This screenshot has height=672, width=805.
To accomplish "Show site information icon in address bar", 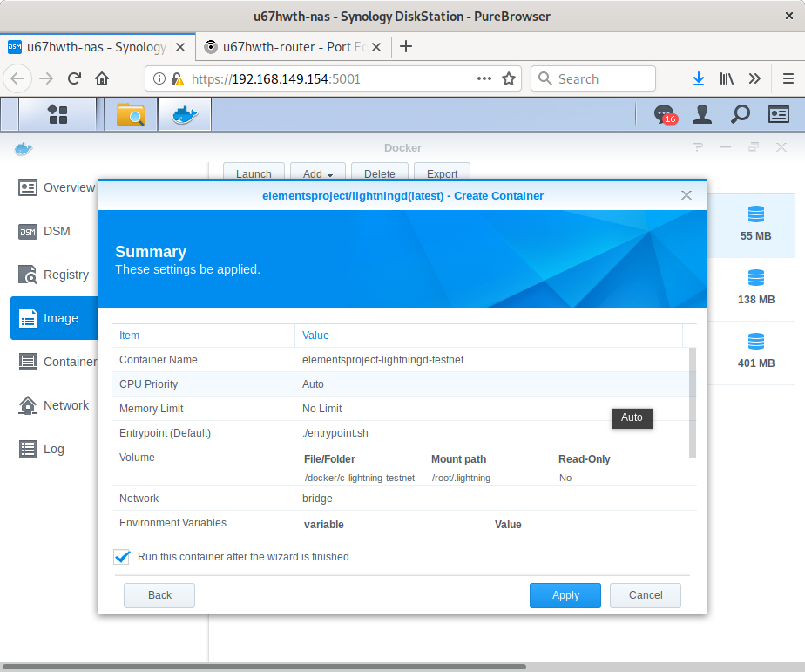I will coord(159,78).
